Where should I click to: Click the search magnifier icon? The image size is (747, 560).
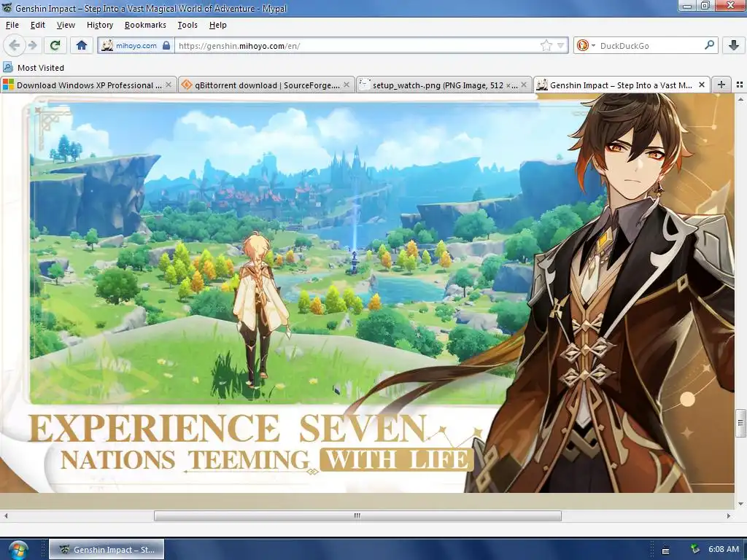[x=709, y=45]
